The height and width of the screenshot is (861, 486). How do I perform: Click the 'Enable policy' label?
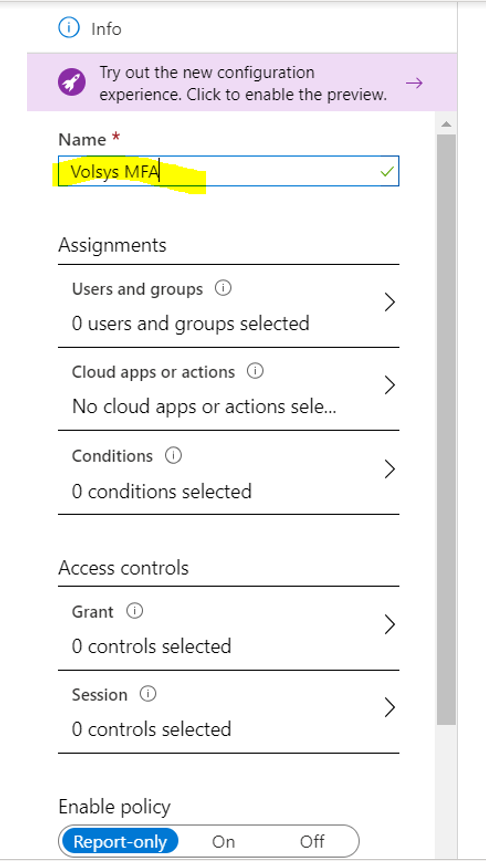114,807
